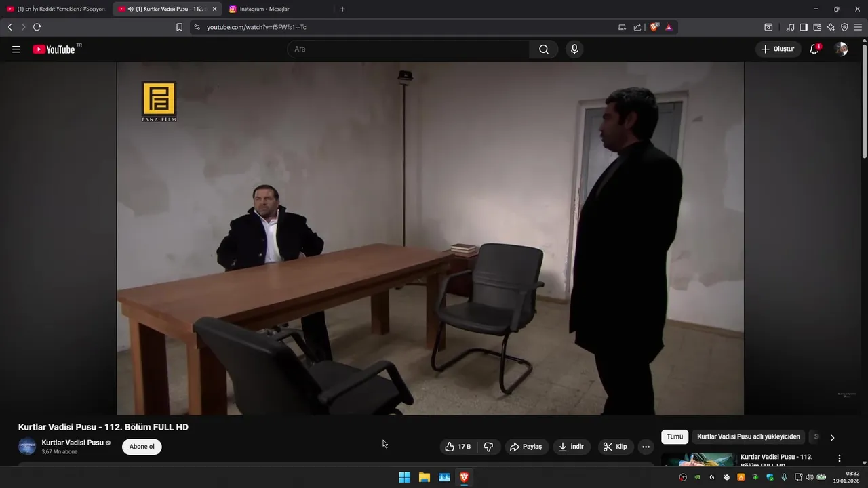Like the video with thumbs up
The width and height of the screenshot is (868, 488).
[x=458, y=447]
